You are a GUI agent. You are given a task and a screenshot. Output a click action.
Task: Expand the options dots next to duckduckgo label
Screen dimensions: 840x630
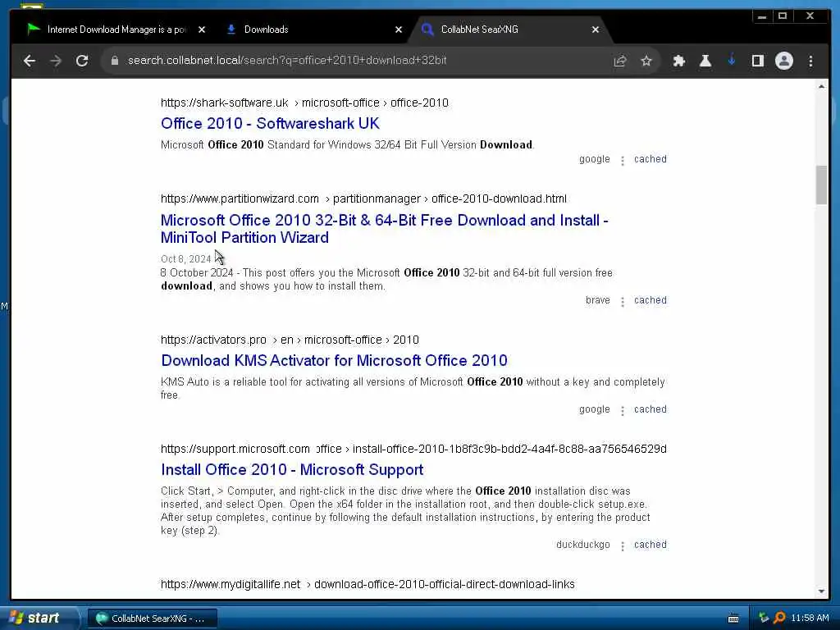coord(622,546)
